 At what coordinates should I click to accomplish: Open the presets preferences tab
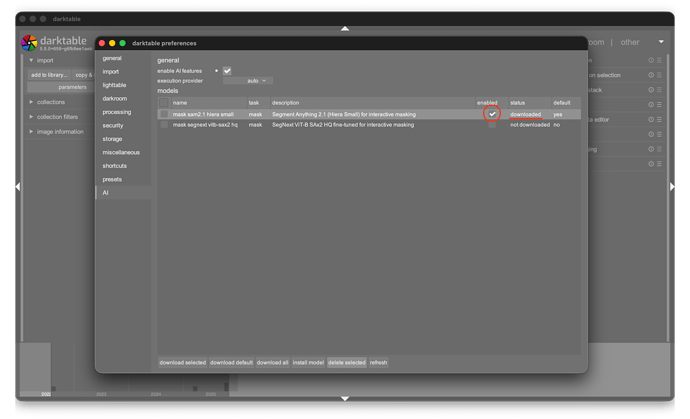[x=112, y=179]
